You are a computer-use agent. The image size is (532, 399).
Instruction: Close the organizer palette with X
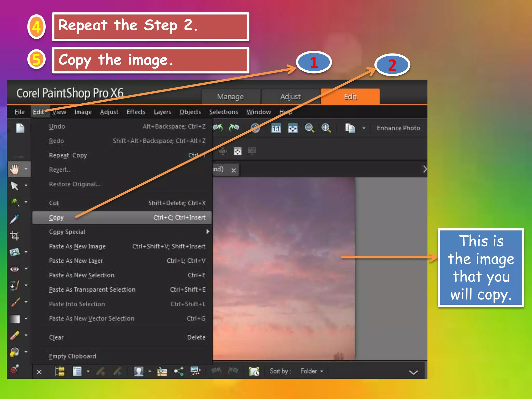point(39,372)
